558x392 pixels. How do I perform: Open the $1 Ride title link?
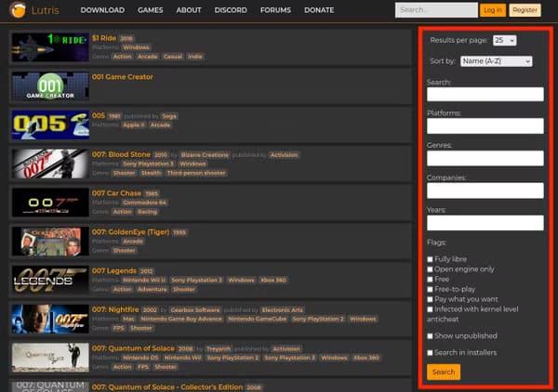point(104,38)
